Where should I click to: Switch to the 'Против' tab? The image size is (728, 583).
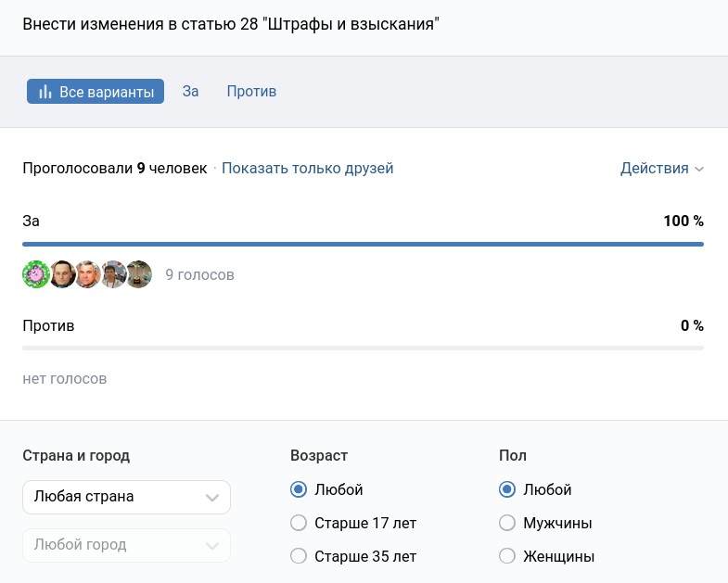tap(251, 92)
